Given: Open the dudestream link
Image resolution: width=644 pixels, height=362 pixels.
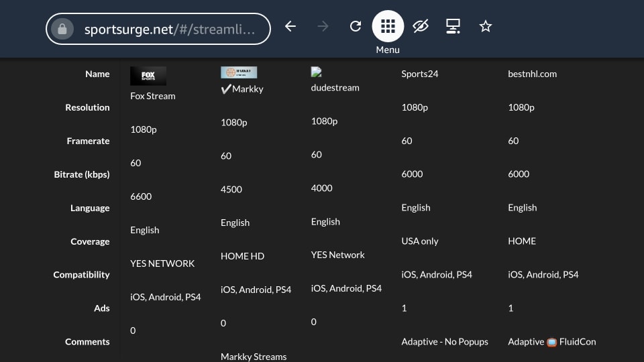Looking at the screenshot, I should [x=335, y=88].
